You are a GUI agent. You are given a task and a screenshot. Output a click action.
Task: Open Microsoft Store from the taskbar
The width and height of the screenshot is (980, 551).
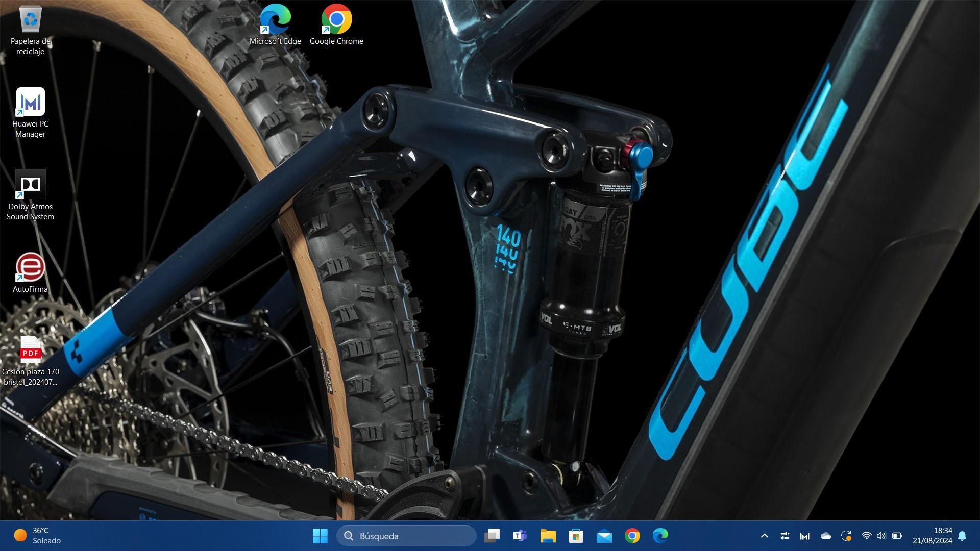[x=576, y=536]
